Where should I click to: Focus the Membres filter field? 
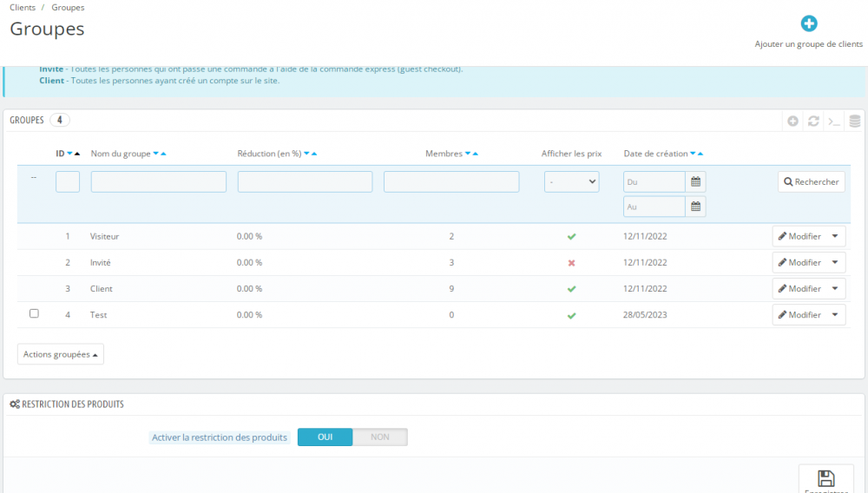(x=451, y=181)
